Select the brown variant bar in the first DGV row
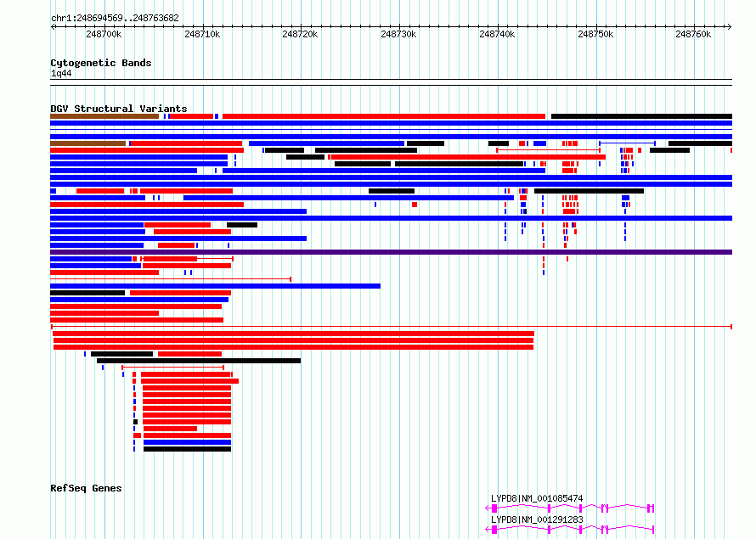This screenshot has height=539, width=756. coord(104,116)
